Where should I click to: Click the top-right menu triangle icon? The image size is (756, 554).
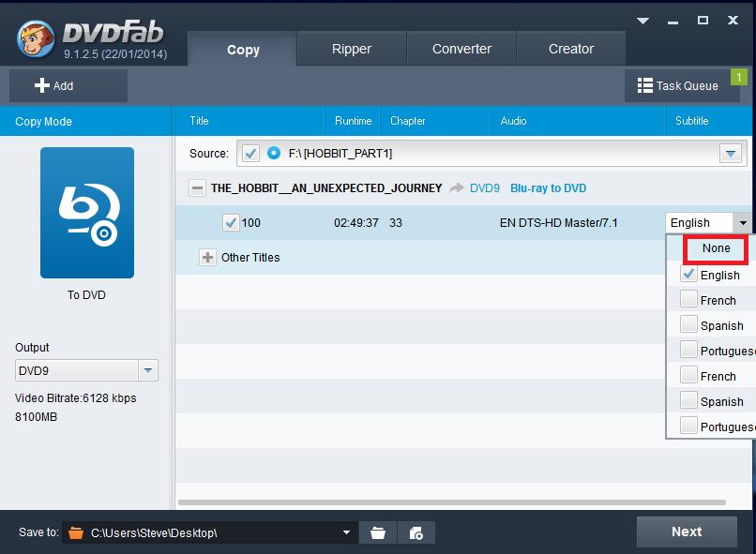point(643,21)
